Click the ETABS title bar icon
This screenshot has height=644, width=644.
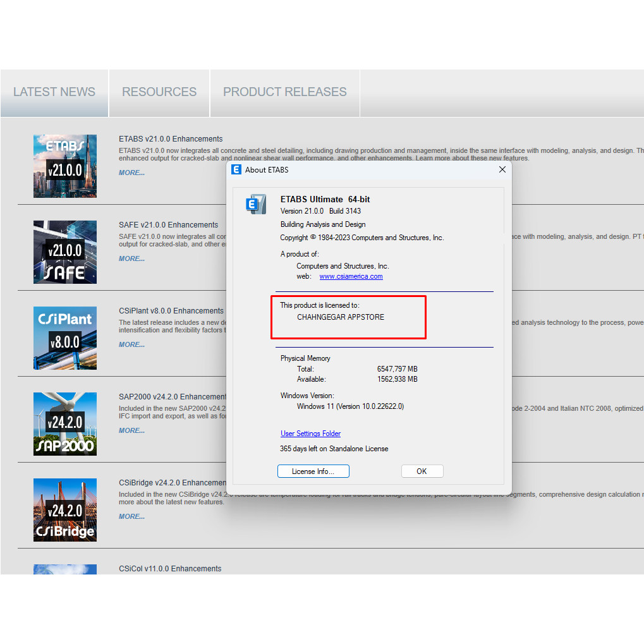click(x=236, y=169)
